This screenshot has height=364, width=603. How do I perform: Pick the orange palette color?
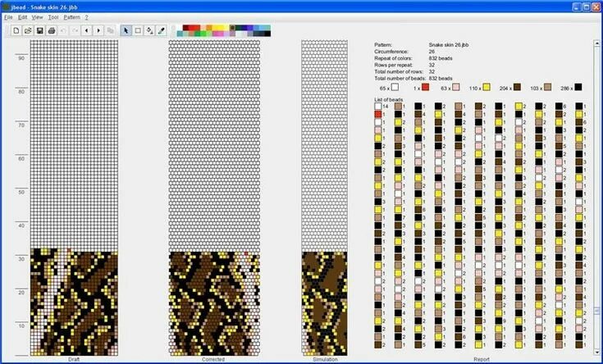click(209, 28)
